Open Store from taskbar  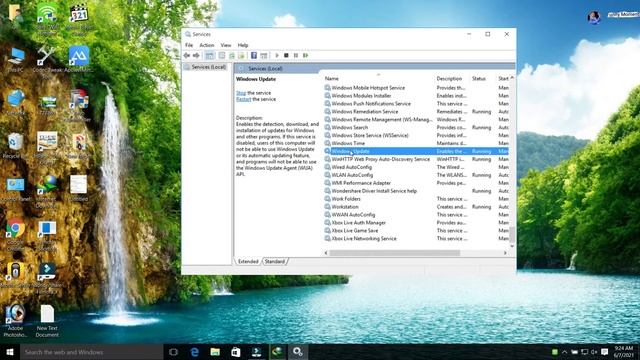[x=236, y=352]
